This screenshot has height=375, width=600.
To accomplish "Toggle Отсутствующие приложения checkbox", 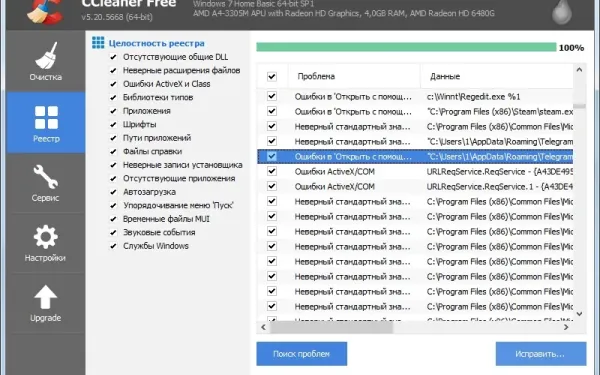I will [x=113, y=178].
